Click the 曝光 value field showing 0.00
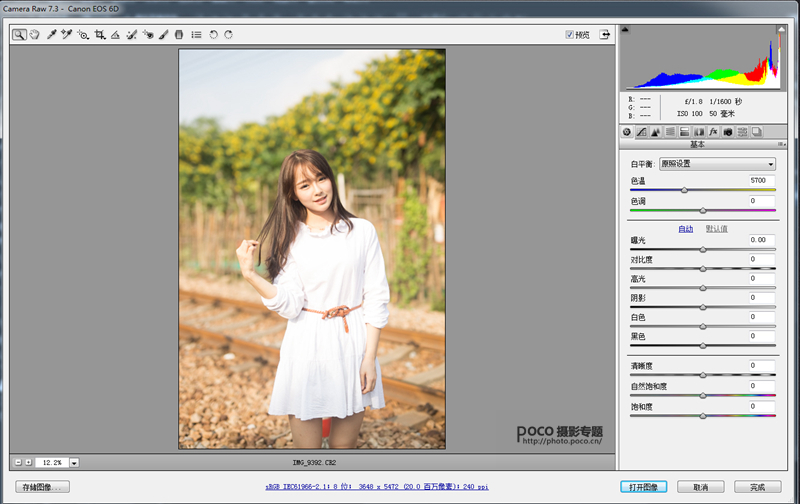 pyautogui.click(x=762, y=240)
